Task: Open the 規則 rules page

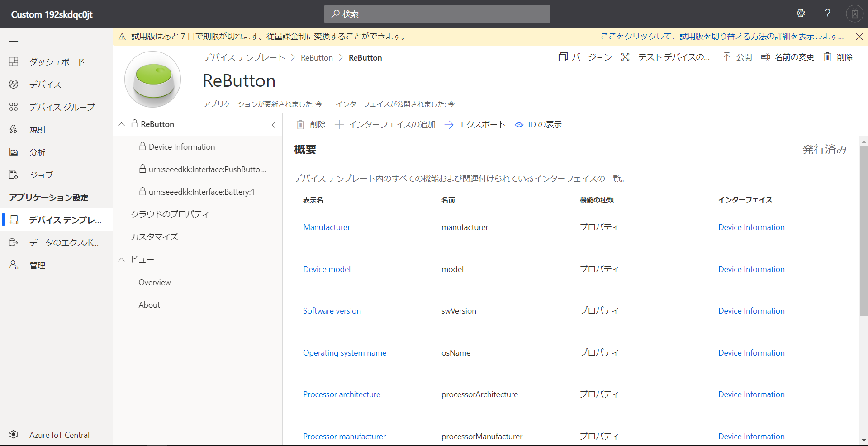Action: pos(37,130)
